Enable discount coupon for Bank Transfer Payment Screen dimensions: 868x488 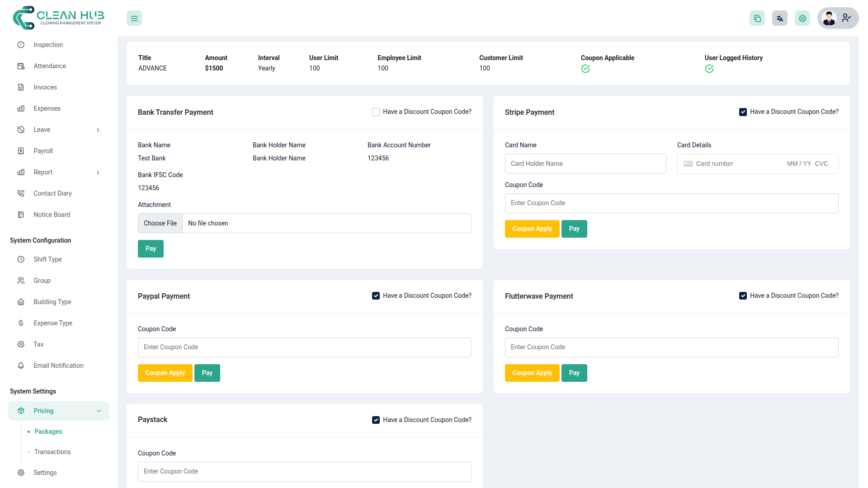point(376,112)
